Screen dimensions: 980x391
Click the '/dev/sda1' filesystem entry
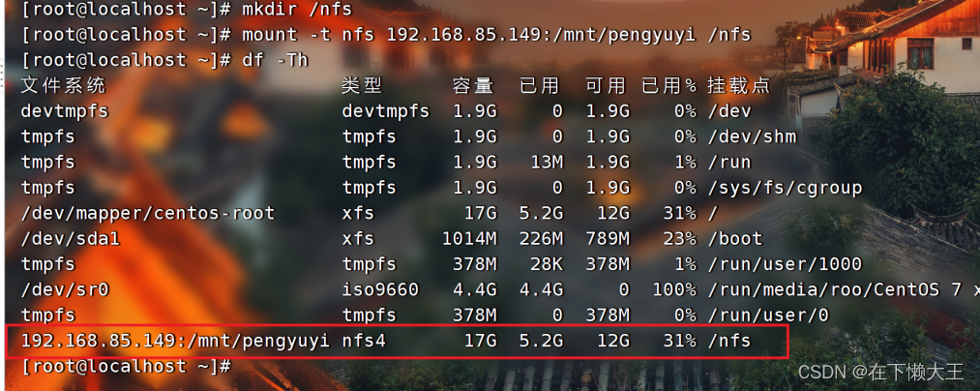[70, 239]
